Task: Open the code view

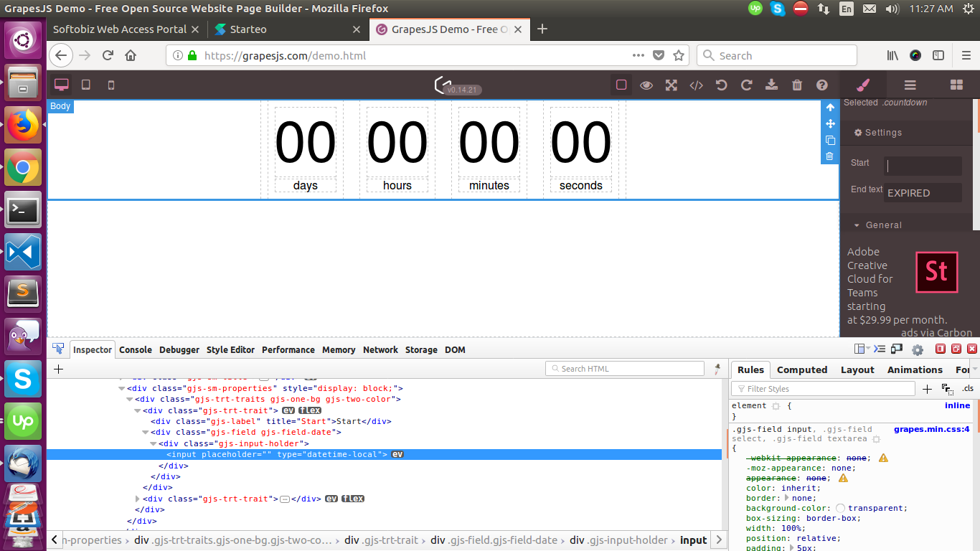Action: coord(696,85)
